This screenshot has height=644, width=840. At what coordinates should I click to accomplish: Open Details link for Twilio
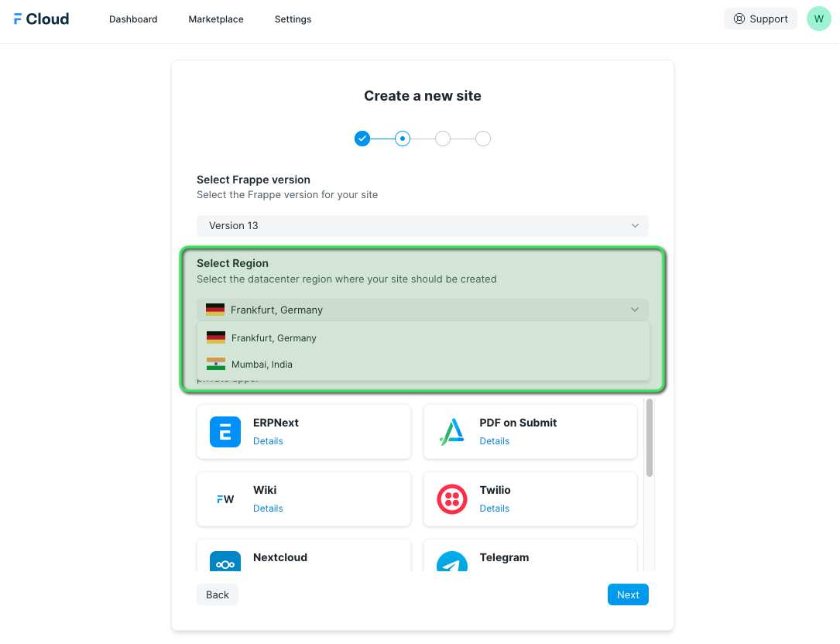click(x=495, y=509)
